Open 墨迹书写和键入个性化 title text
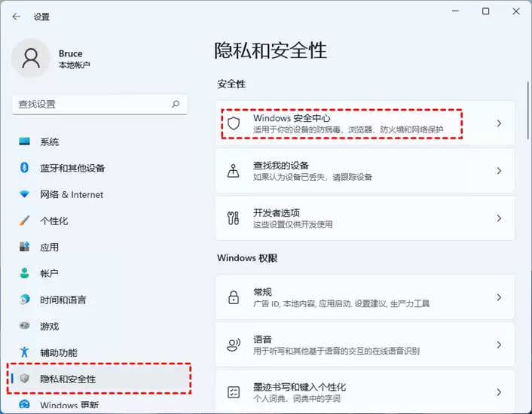 pyautogui.click(x=300, y=387)
